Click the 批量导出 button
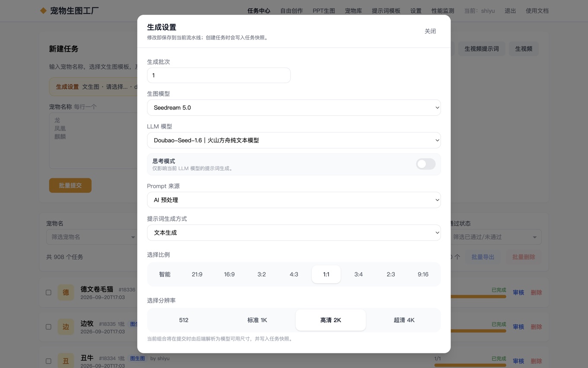Image resolution: width=588 pixels, height=368 pixels. (x=483, y=257)
